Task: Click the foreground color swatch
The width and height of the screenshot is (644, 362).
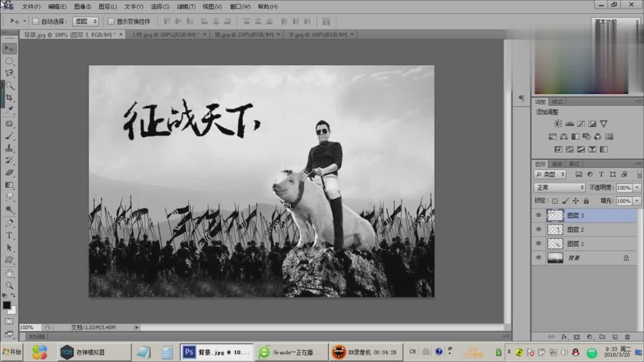Action: point(7,305)
